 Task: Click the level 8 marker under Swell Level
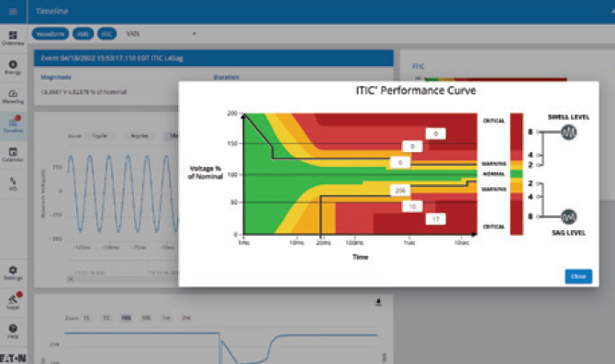[531, 132]
